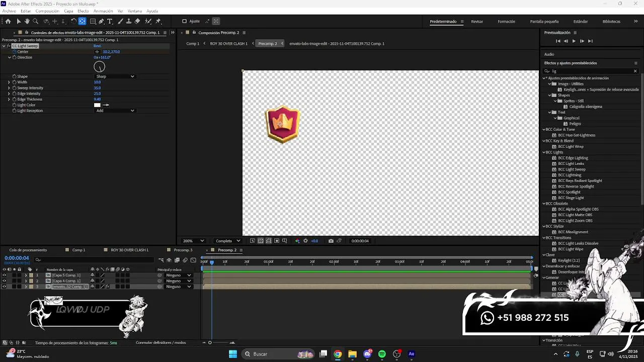Select the Puppet Pin tool
Screen dimensions: 644x362
[x=158, y=21]
